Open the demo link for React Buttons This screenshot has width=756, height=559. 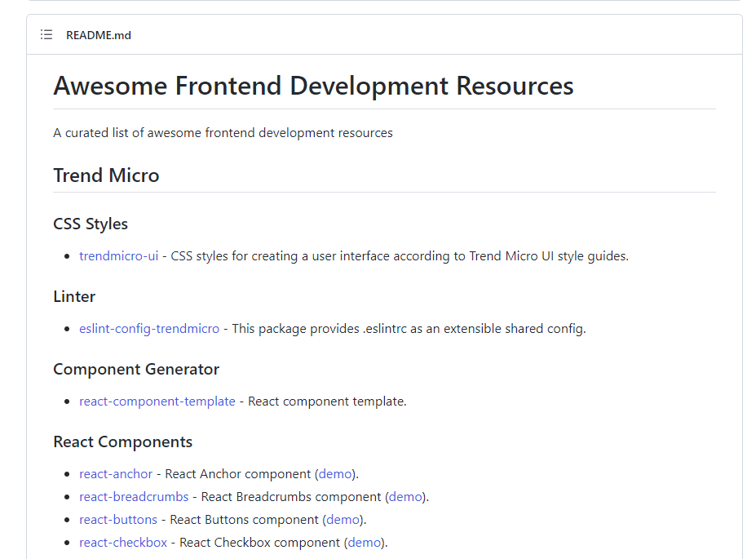click(343, 520)
